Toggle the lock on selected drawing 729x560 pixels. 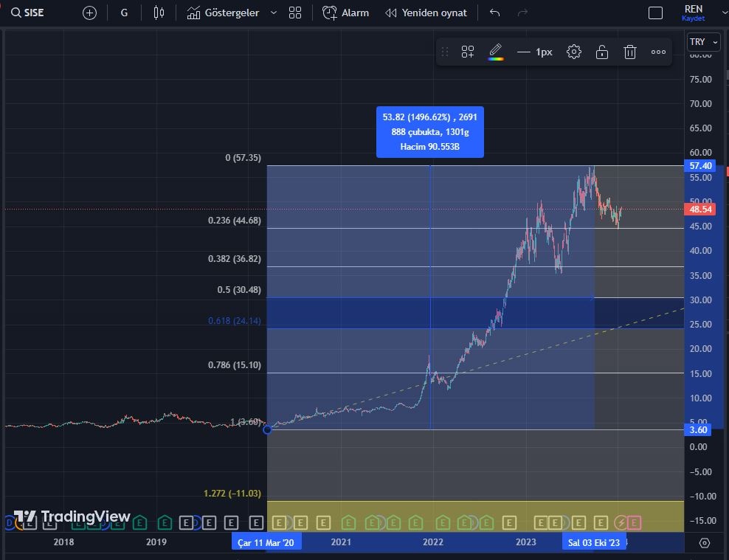602,52
